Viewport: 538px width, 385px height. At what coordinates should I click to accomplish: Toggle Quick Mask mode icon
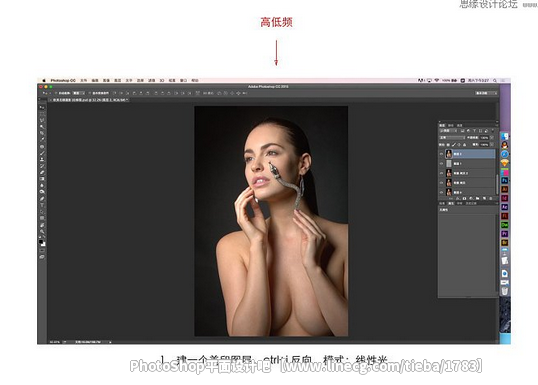(x=42, y=249)
